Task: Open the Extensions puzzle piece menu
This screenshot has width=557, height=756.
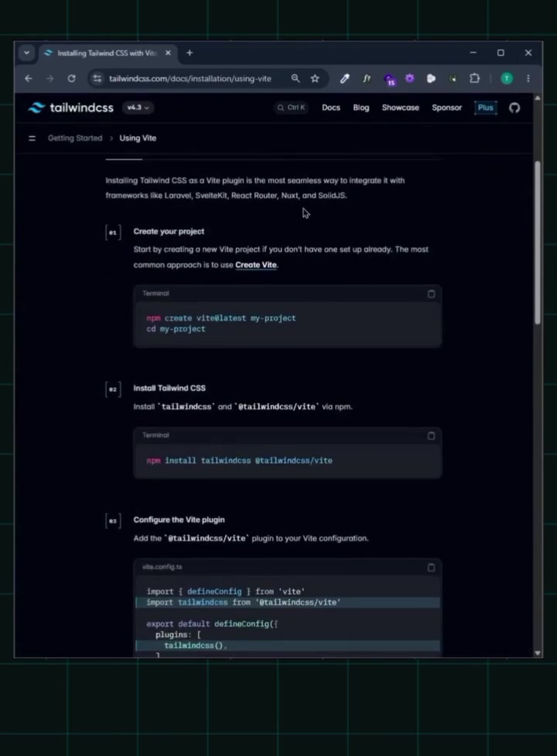Action: coord(475,78)
